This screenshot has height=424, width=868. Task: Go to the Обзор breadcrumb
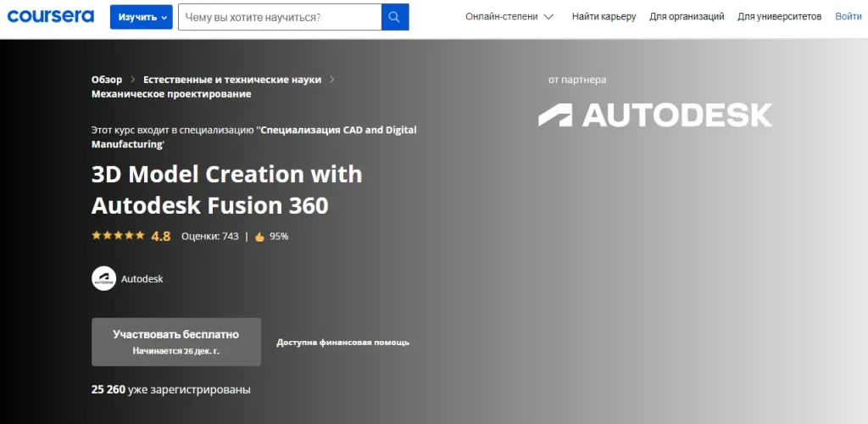(x=107, y=80)
